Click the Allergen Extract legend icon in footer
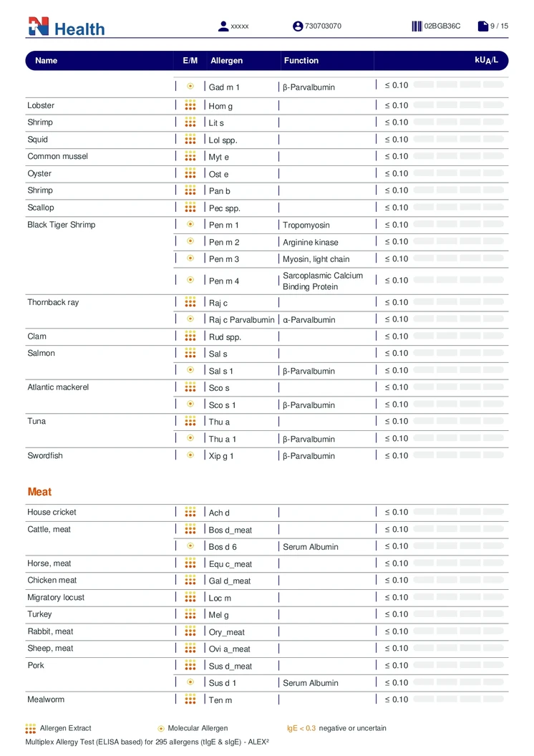The image size is (534, 756). [31, 728]
